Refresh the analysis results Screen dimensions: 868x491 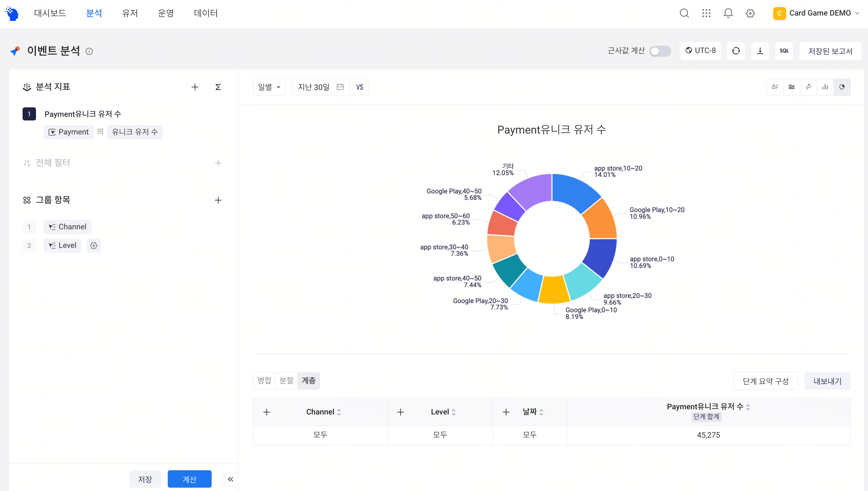[x=736, y=51]
